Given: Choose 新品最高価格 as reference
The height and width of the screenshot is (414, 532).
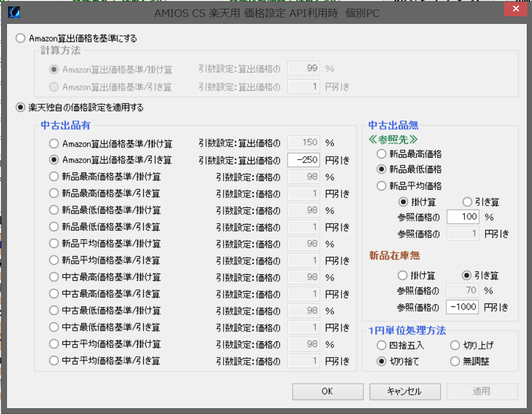Looking at the screenshot, I should tap(381, 154).
